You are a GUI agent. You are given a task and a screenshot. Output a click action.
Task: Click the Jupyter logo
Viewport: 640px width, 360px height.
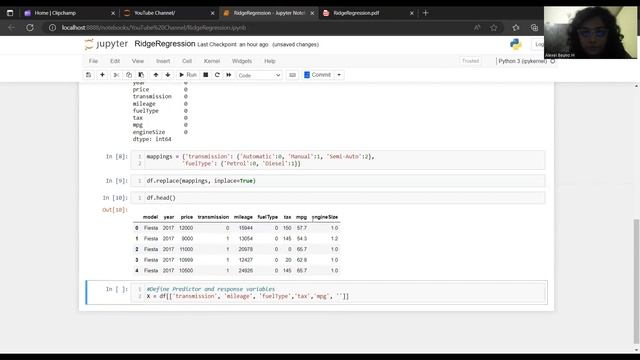(106, 44)
